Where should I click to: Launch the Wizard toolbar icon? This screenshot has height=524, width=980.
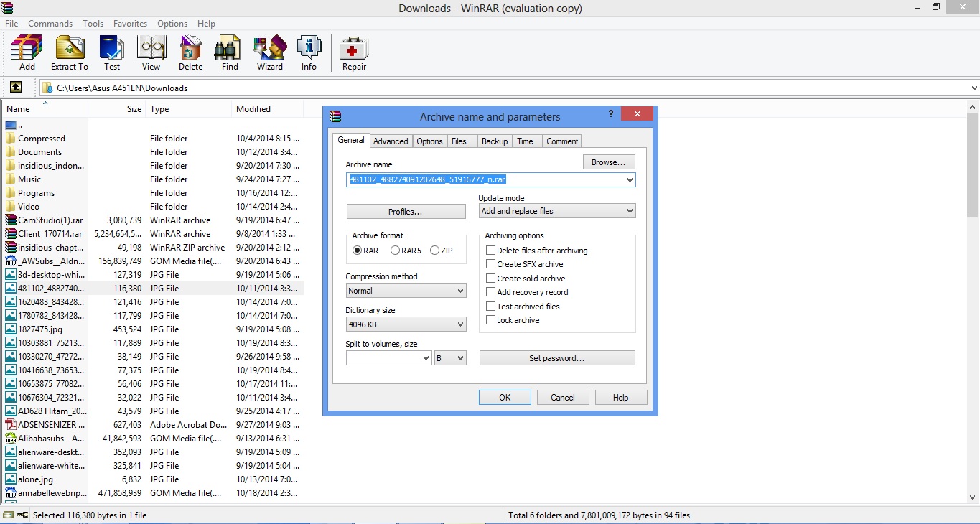[269, 48]
